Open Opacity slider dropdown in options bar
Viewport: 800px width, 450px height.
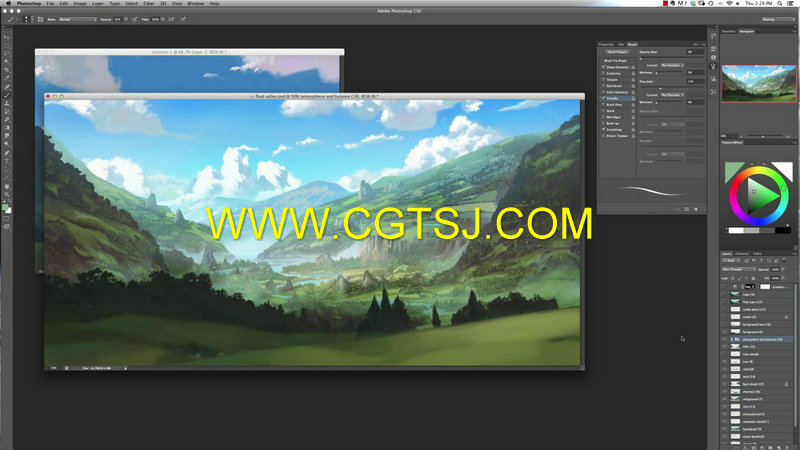[126, 19]
